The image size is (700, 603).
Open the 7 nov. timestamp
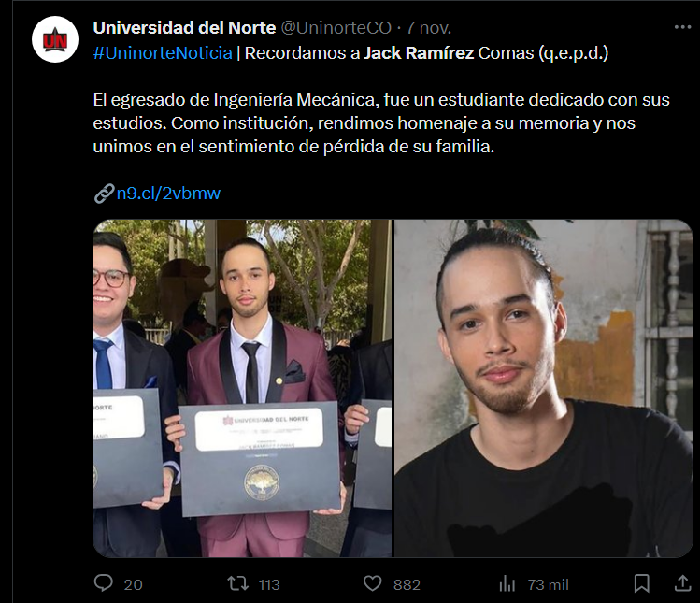[429, 28]
